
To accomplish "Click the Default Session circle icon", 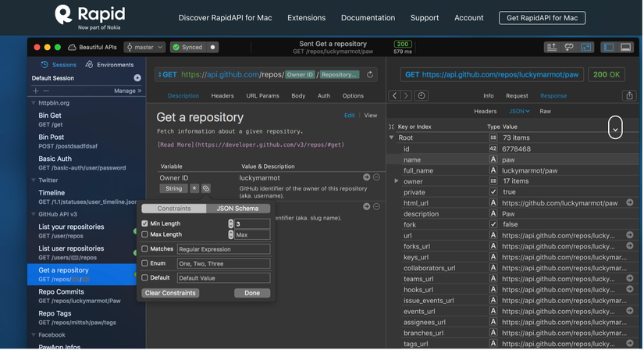I will [x=137, y=78].
